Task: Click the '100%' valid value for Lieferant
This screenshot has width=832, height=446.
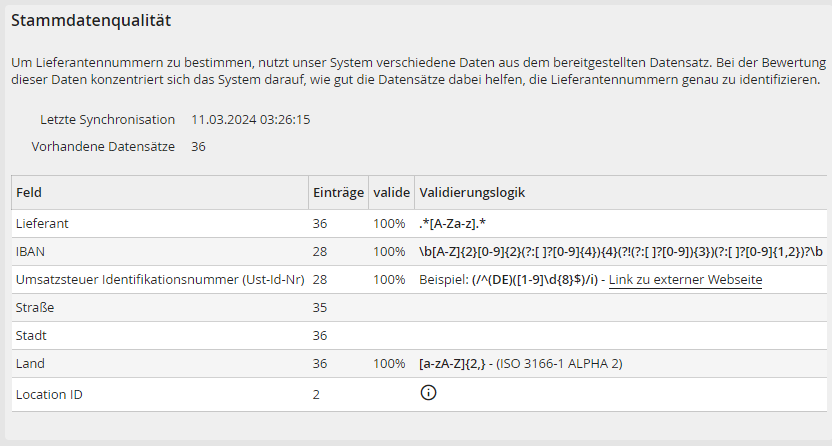Action: (389, 223)
